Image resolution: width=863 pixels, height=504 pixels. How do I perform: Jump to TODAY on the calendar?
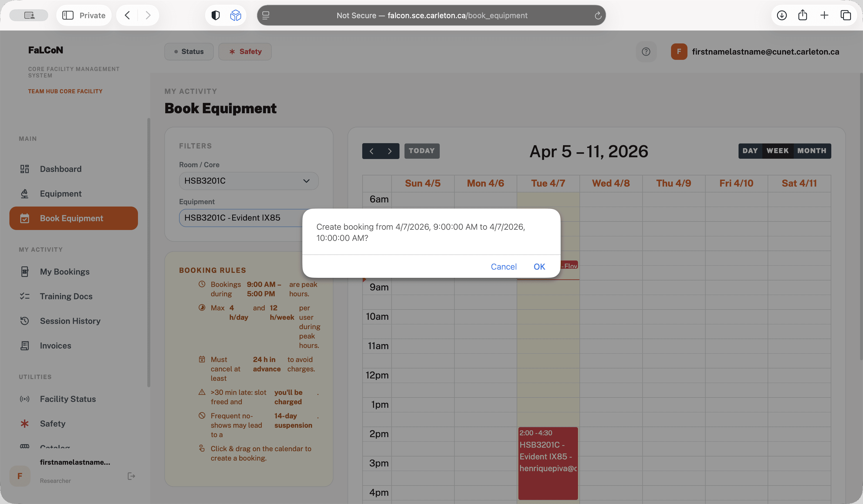coord(422,151)
